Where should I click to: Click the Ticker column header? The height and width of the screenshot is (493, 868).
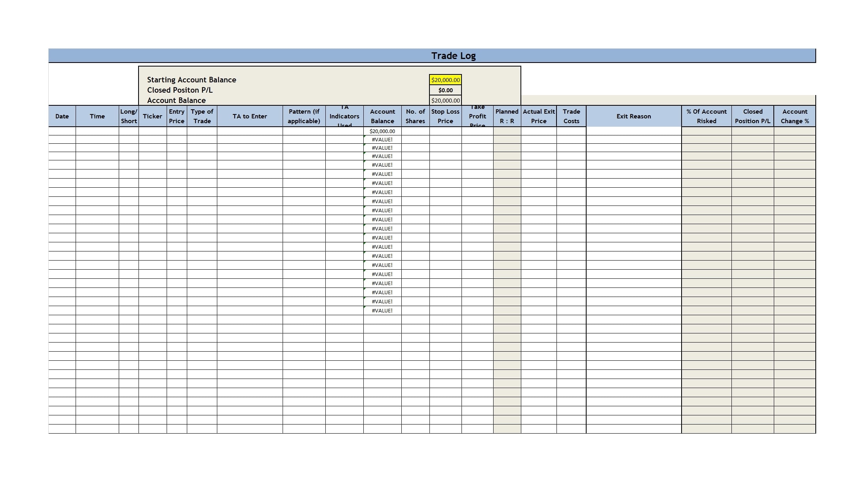point(153,116)
